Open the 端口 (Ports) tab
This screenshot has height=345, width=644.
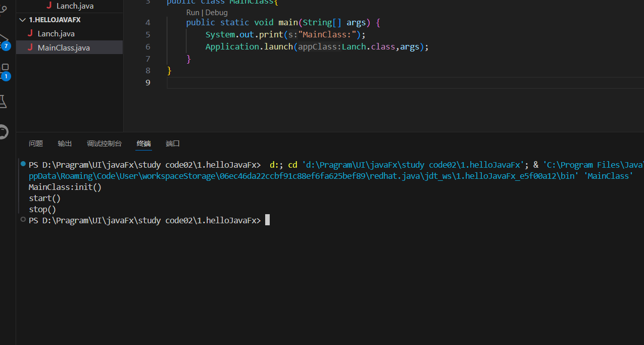click(x=173, y=143)
